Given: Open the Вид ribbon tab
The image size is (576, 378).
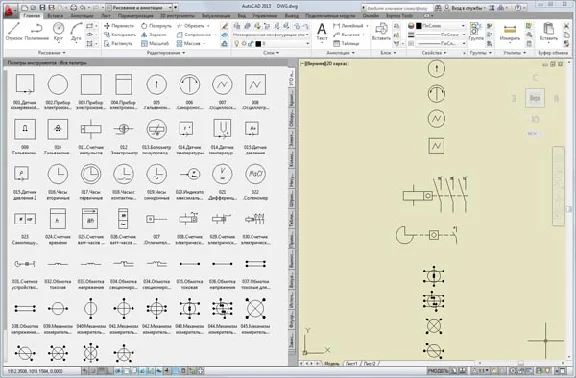Looking at the screenshot, I should 241,16.
